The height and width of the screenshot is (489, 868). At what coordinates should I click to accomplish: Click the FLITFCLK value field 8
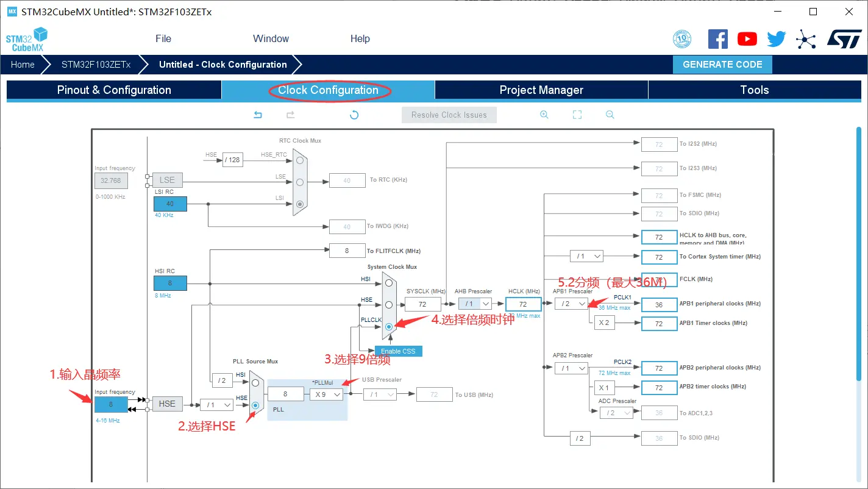tap(347, 251)
